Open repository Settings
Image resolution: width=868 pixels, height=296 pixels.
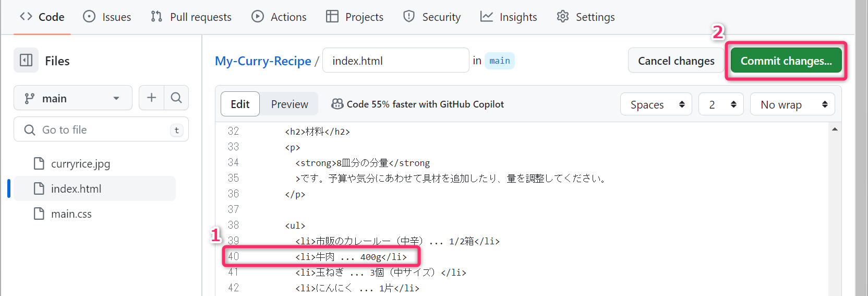[x=586, y=17]
